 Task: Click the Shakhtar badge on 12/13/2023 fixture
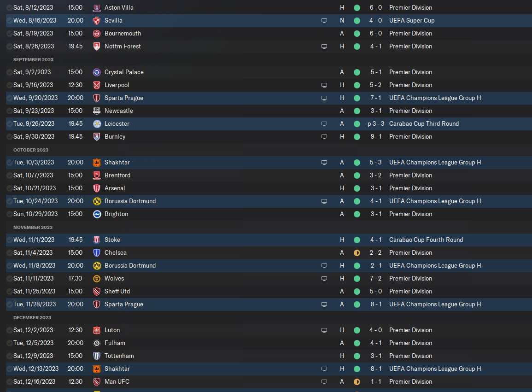click(x=97, y=369)
